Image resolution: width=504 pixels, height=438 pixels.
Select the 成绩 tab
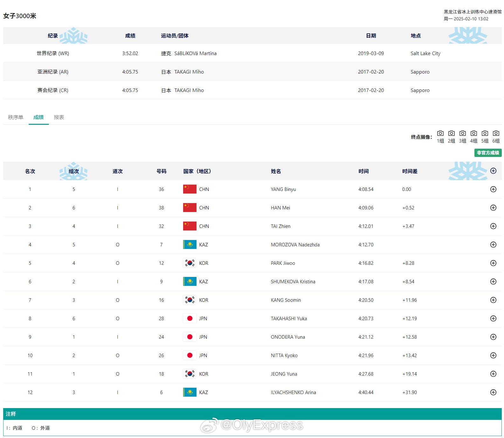38,117
